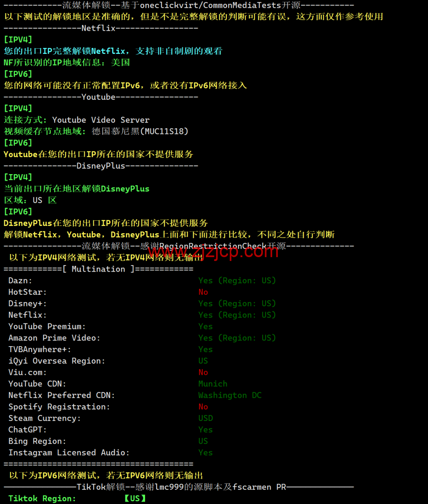428x504 pixels.
Task: Click the DisneyPlus section header
Action: [x=101, y=166]
